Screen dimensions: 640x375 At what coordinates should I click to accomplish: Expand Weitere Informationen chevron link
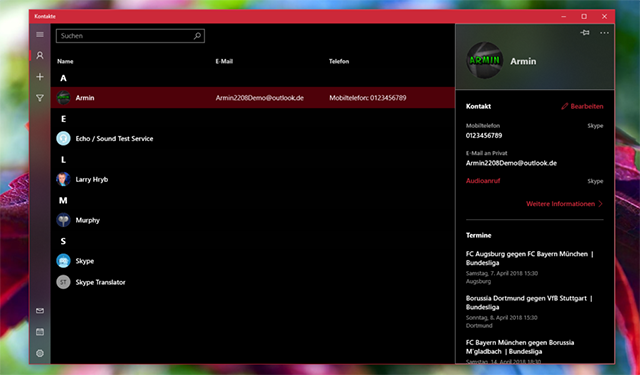(x=564, y=204)
